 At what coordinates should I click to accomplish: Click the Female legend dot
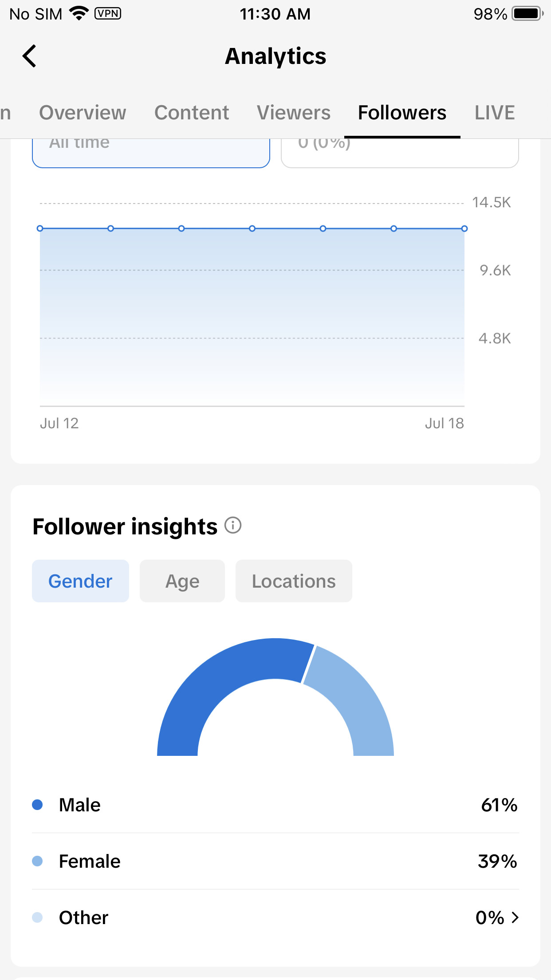[37, 861]
